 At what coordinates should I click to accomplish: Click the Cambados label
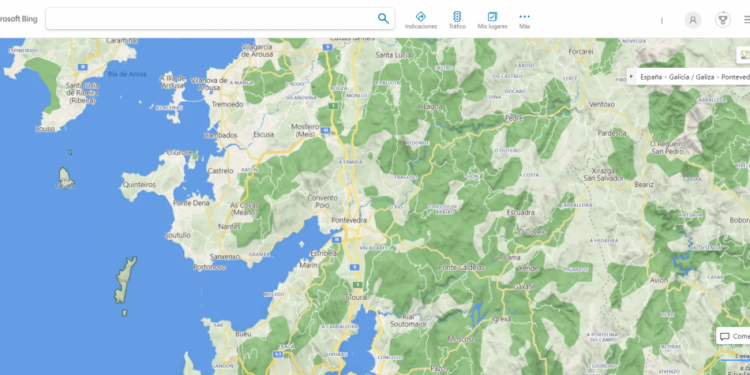point(221,135)
